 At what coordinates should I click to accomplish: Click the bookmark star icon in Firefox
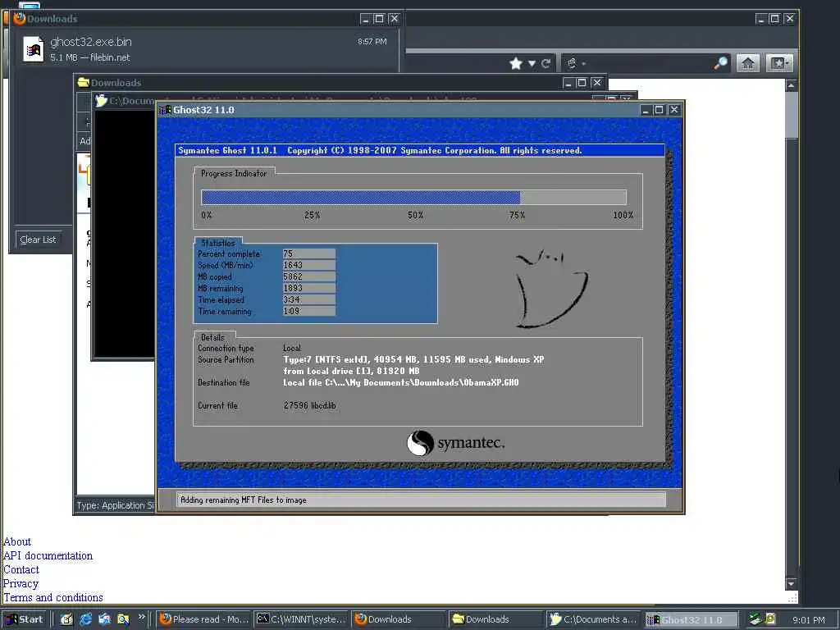[x=516, y=64]
